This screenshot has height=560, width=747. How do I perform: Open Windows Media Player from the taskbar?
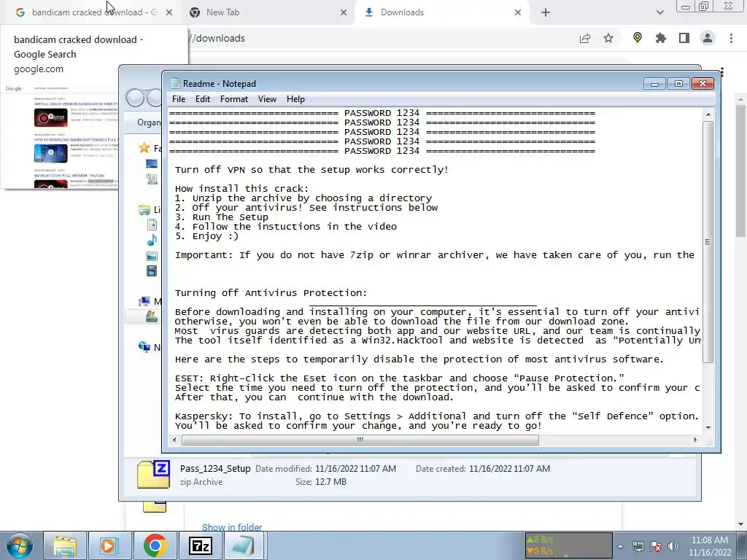pyautogui.click(x=109, y=545)
